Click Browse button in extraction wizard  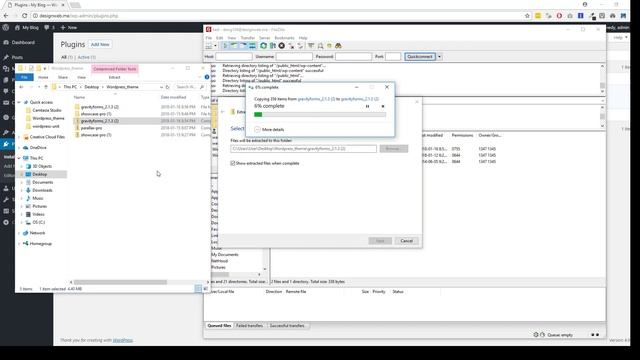[393, 149]
